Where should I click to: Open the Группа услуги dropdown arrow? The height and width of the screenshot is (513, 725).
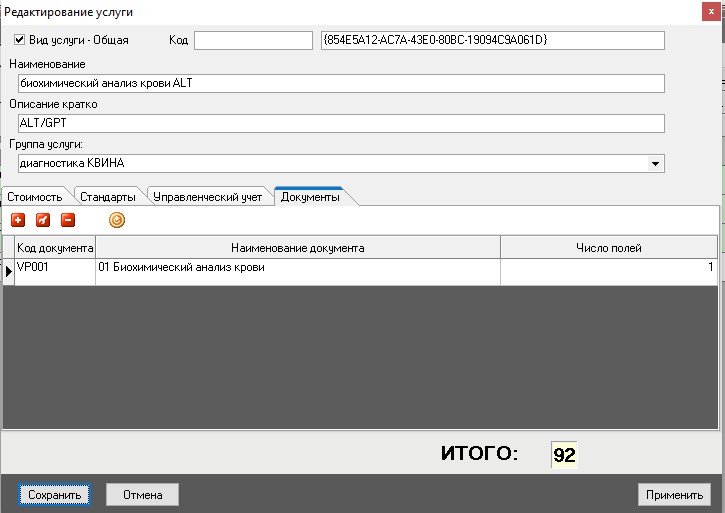(x=655, y=163)
